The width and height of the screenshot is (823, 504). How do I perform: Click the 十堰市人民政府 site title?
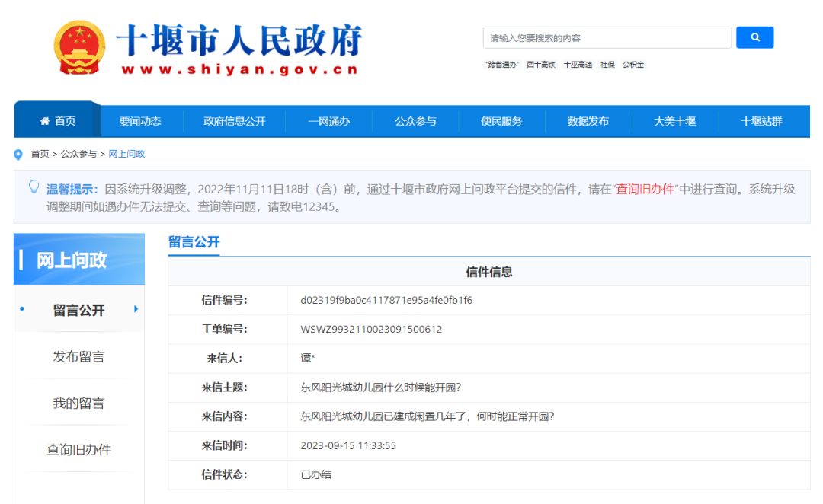pos(239,40)
